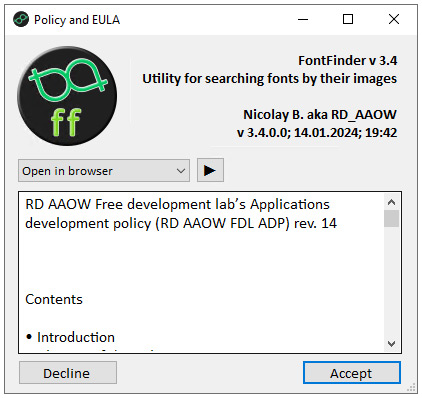Minimize the Policy and EULA window

pyautogui.click(x=303, y=19)
